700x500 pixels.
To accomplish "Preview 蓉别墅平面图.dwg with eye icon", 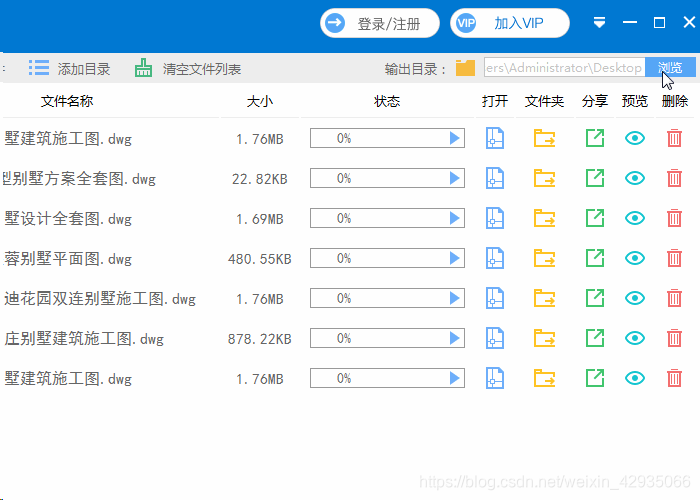I will pyautogui.click(x=635, y=258).
